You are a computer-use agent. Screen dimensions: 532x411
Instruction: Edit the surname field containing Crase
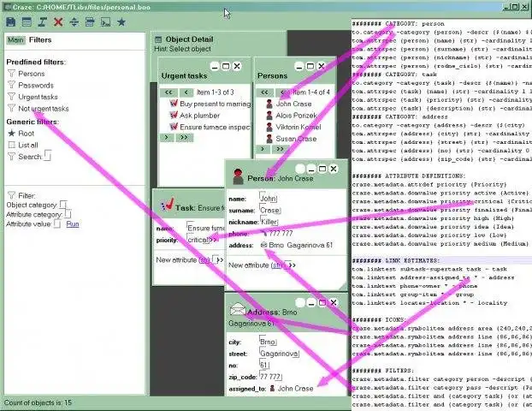point(269,209)
